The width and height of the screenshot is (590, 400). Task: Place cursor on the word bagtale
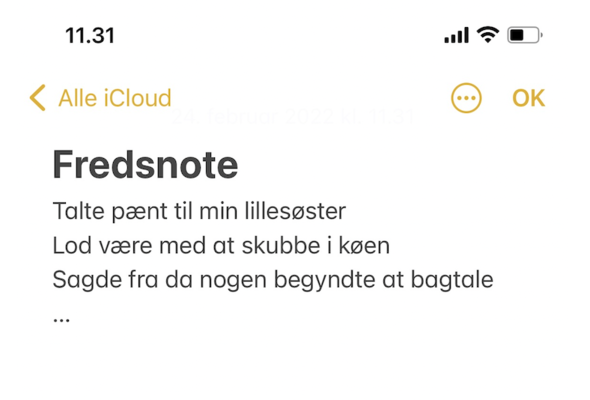[x=452, y=280]
